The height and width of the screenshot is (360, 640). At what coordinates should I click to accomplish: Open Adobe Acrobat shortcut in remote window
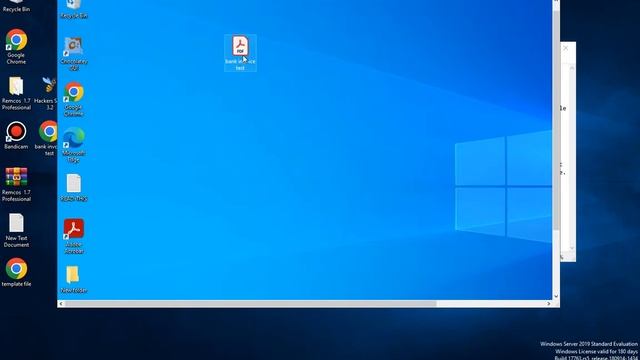click(74, 236)
